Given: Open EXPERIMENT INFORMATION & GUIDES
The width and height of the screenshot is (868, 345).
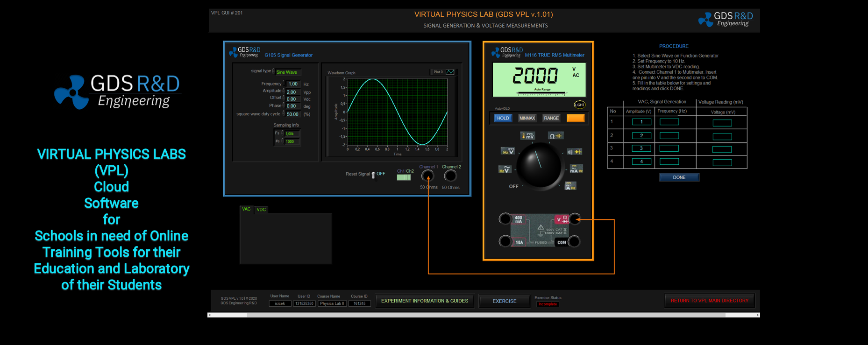Looking at the screenshot, I should (x=424, y=301).
